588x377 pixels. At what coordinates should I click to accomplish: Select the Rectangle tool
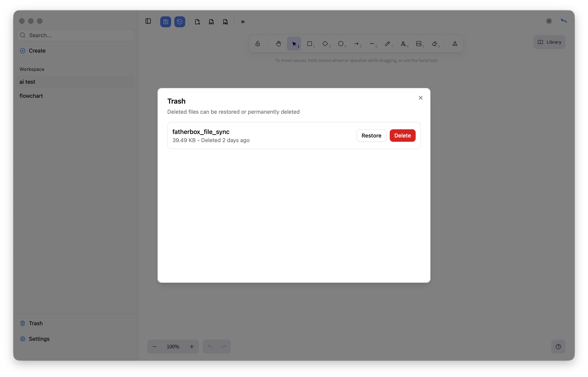pos(310,44)
